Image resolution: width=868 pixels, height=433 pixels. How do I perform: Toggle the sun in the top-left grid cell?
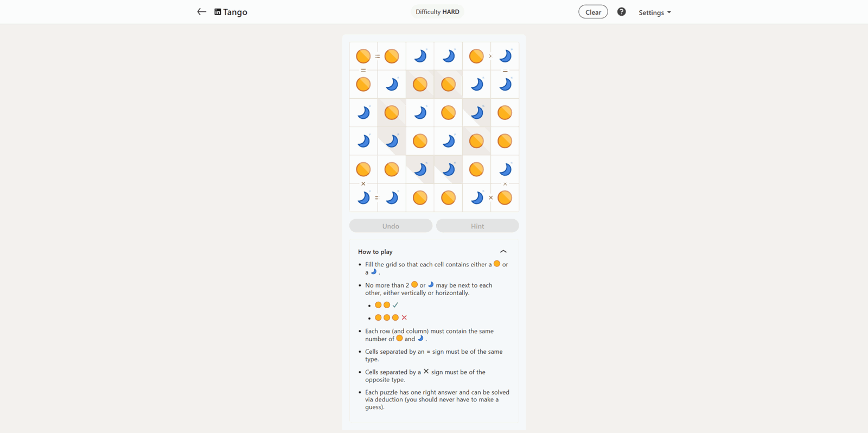tap(363, 56)
